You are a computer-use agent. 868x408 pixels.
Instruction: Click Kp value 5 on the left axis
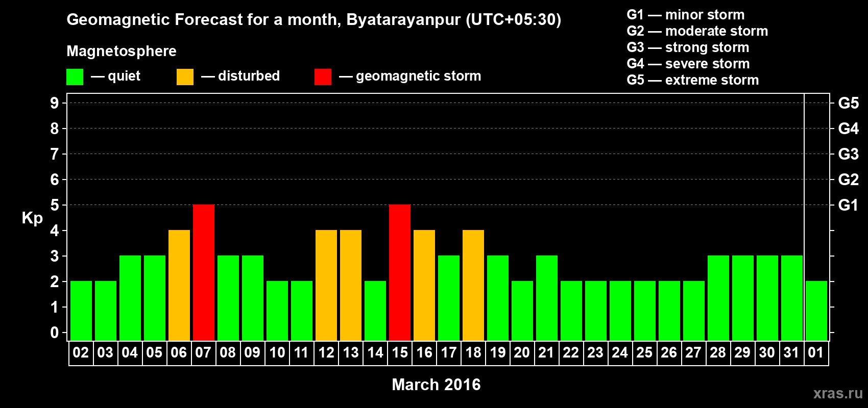pyautogui.click(x=54, y=205)
